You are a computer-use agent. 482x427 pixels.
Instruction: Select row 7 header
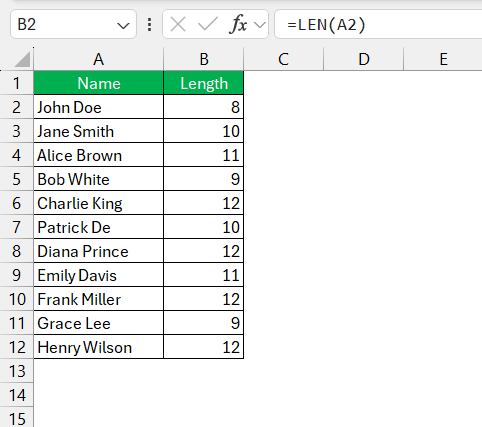click(17, 227)
